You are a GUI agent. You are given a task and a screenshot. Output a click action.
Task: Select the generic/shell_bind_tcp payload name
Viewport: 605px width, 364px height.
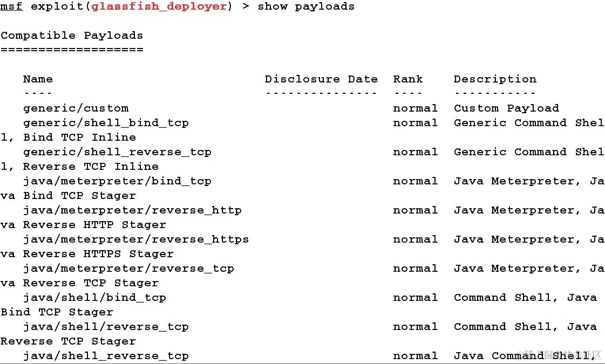[x=106, y=123]
